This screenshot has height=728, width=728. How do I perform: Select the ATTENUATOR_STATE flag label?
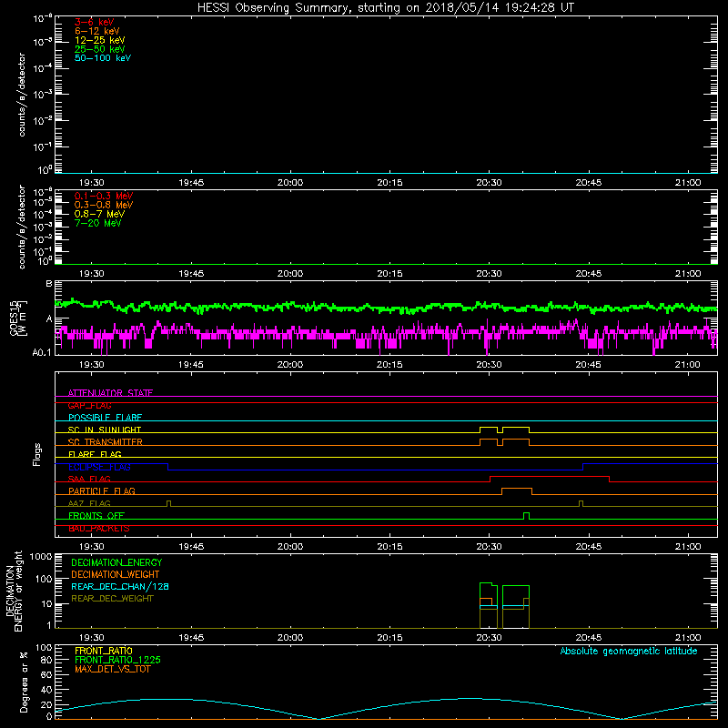[110, 393]
